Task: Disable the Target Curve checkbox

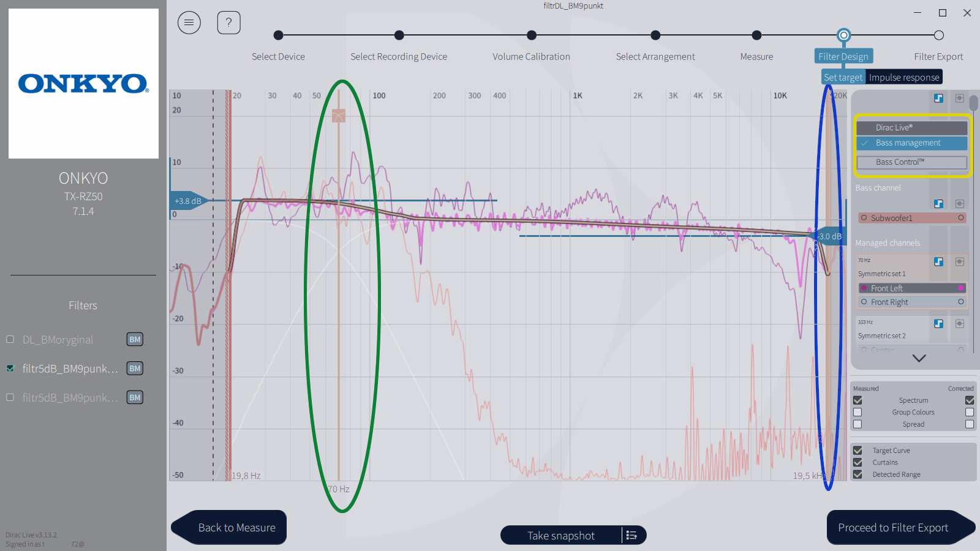Action: tap(858, 451)
